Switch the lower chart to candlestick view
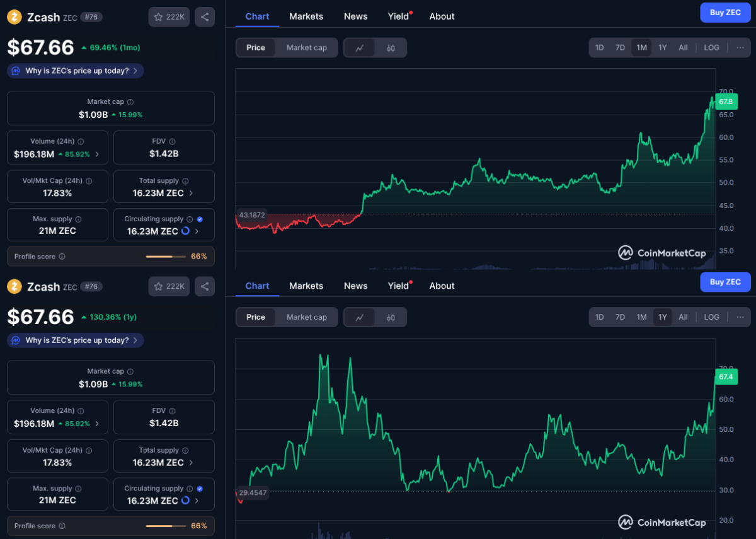756x539 pixels. (x=391, y=317)
